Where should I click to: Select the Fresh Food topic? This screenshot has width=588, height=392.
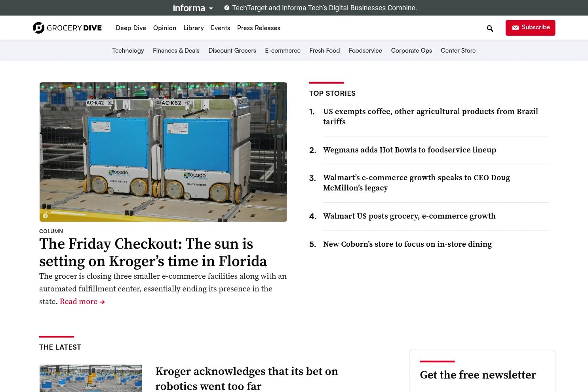click(325, 50)
